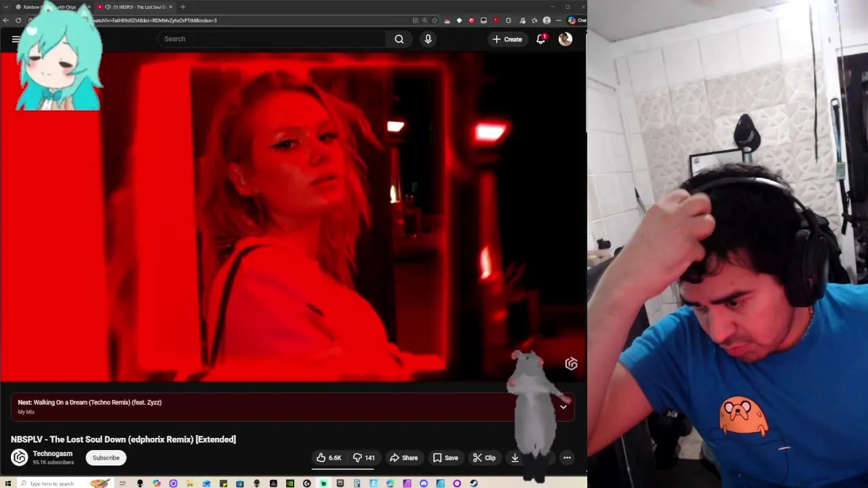Viewport: 868px width, 488px height.
Task: Open the YouTube hamburger guide menu
Action: pos(16,39)
